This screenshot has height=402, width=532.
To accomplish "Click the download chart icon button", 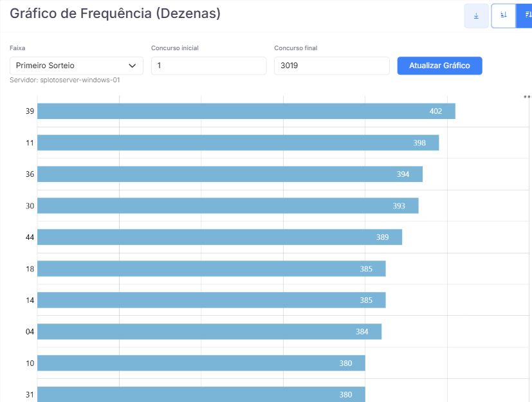I will point(476,15).
